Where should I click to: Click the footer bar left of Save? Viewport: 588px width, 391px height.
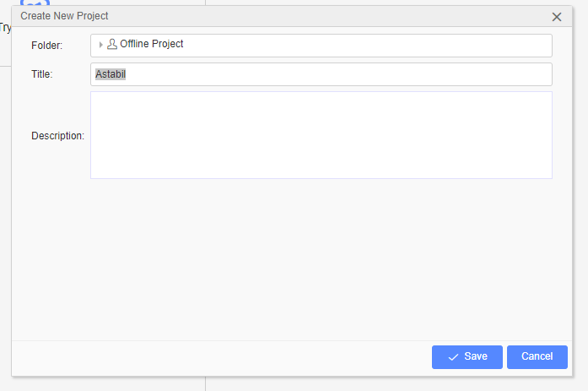pos(221,358)
